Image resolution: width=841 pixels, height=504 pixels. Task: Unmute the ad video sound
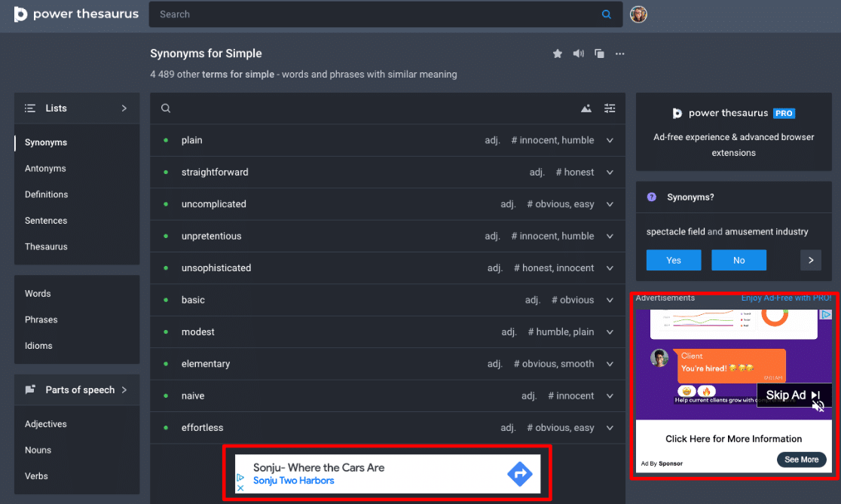click(818, 407)
